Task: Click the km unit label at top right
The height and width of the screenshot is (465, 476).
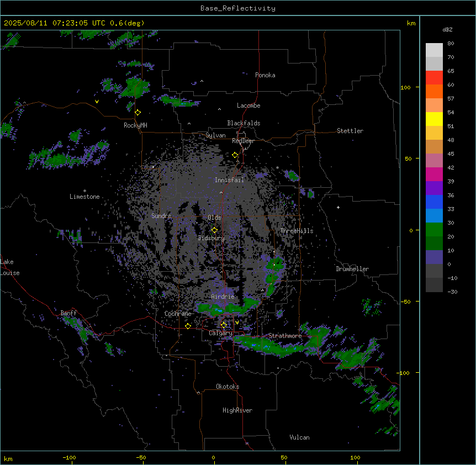Action: pyautogui.click(x=411, y=23)
